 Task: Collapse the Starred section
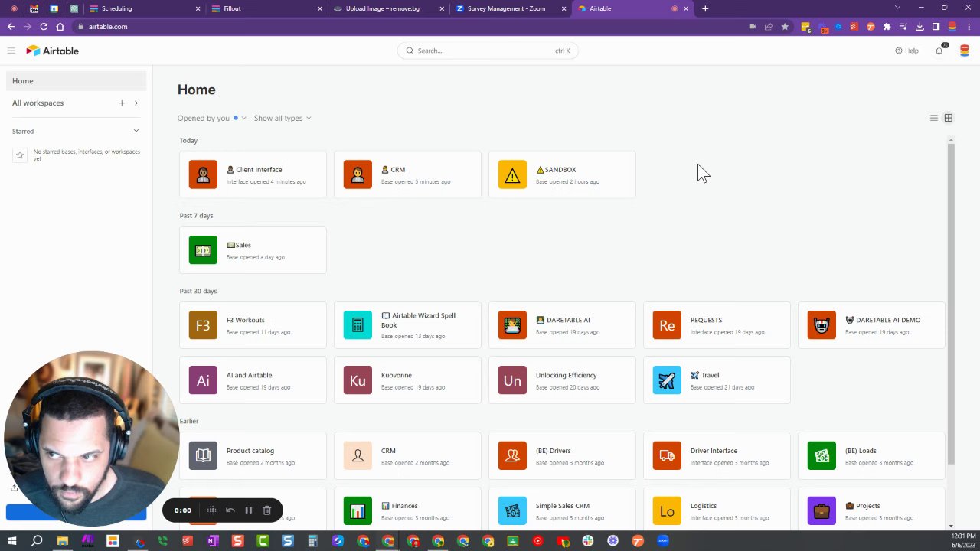(x=136, y=131)
